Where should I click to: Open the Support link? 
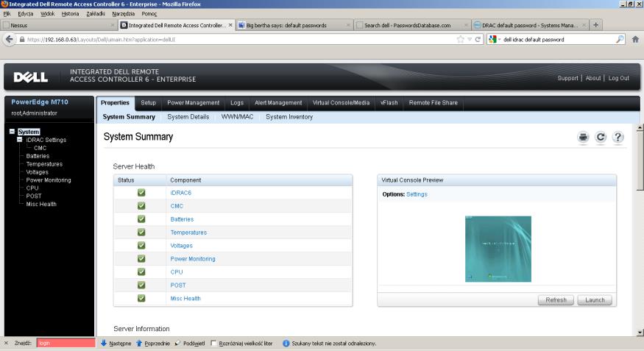point(567,78)
